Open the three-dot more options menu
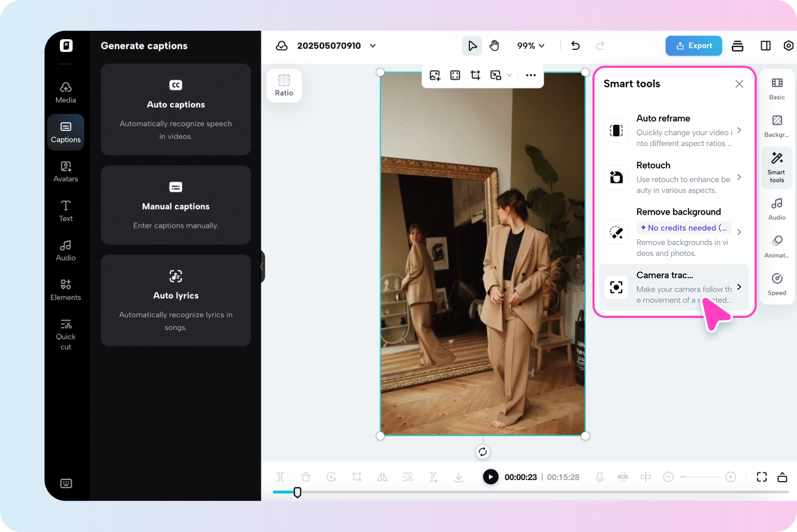797x532 pixels. (530, 75)
